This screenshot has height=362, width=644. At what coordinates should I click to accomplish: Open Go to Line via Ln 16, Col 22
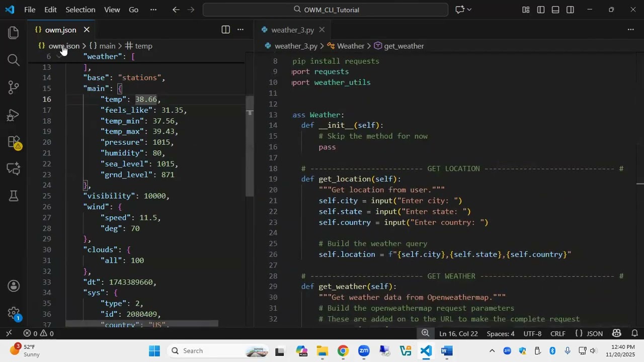458,334
